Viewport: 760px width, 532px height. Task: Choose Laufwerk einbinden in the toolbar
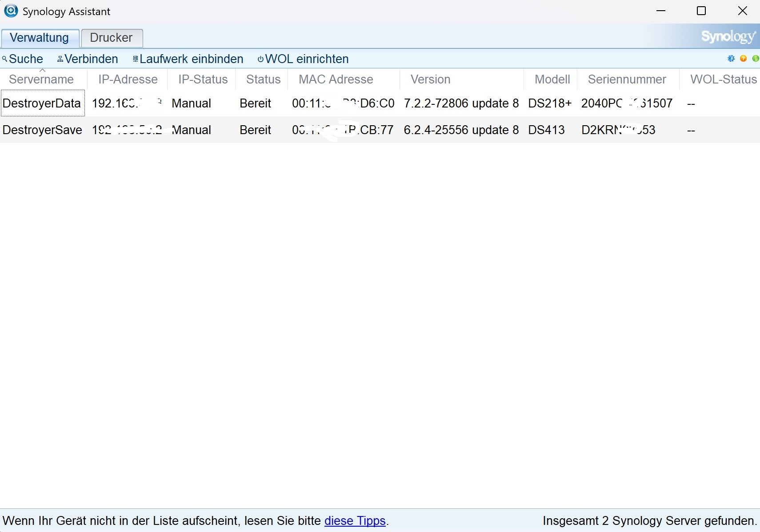(x=188, y=59)
